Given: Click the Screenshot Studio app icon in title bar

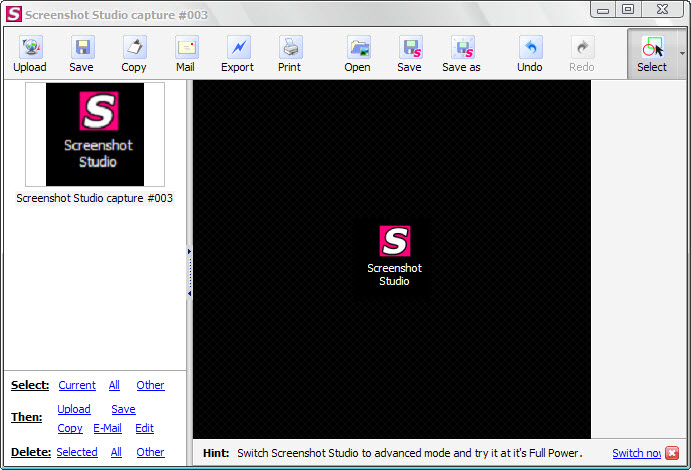Looking at the screenshot, I should (13, 14).
